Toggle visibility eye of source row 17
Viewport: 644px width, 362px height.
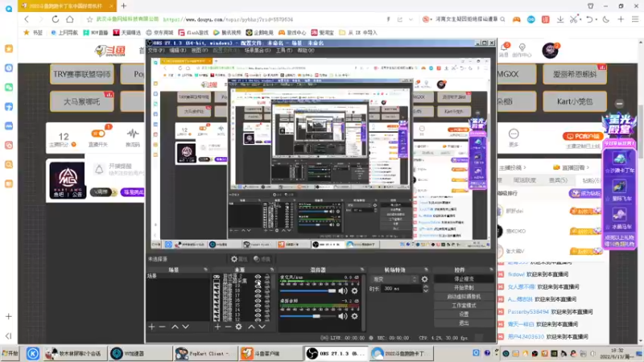tap(258, 296)
